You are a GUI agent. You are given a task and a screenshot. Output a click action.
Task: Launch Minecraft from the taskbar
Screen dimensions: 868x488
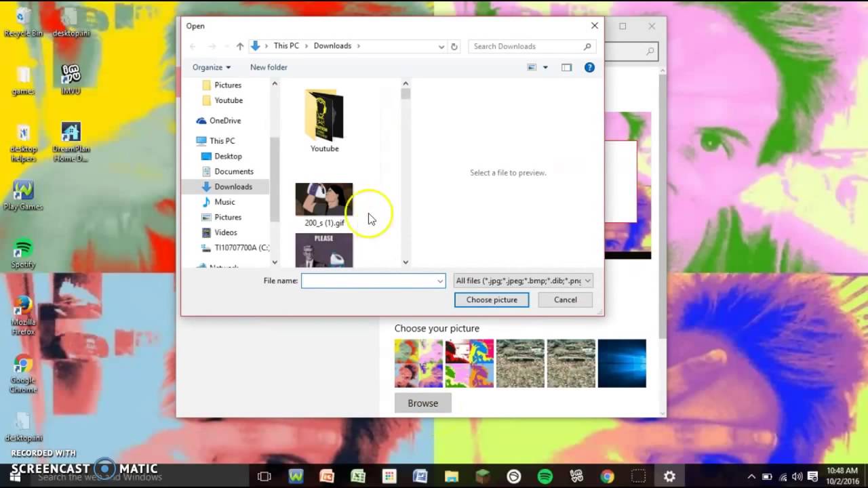[483, 476]
